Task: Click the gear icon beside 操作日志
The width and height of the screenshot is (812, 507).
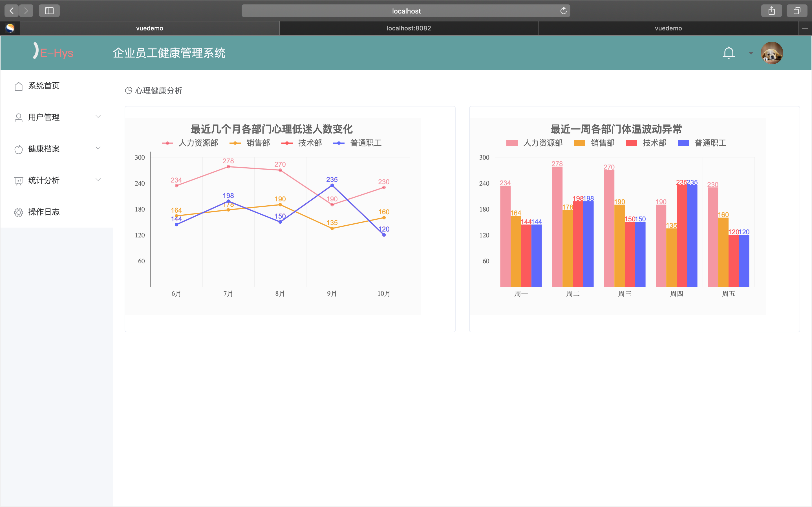Action: point(18,212)
